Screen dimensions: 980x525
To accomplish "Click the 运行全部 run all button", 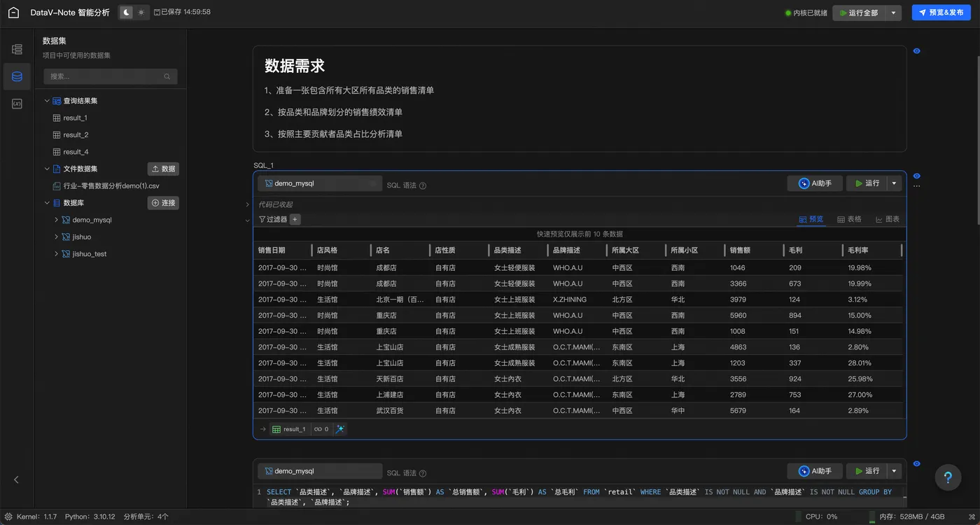I will click(859, 13).
